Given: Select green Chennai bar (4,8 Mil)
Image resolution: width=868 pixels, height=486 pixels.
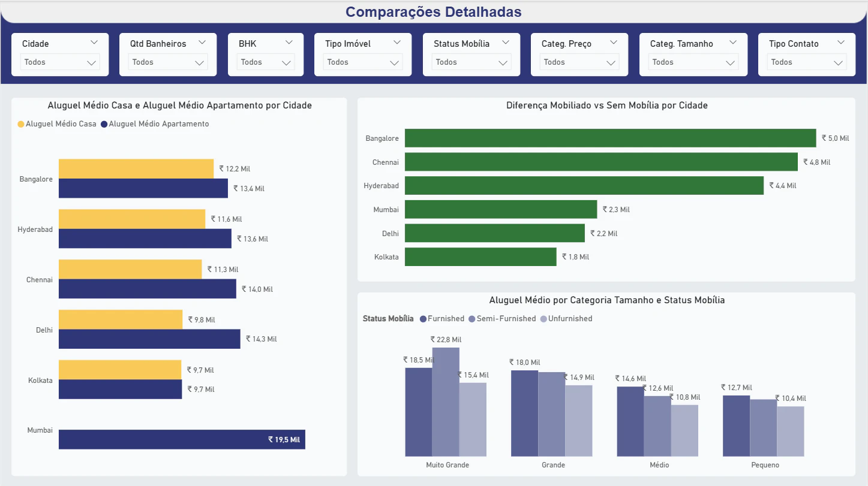Looking at the screenshot, I should coord(601,162).
